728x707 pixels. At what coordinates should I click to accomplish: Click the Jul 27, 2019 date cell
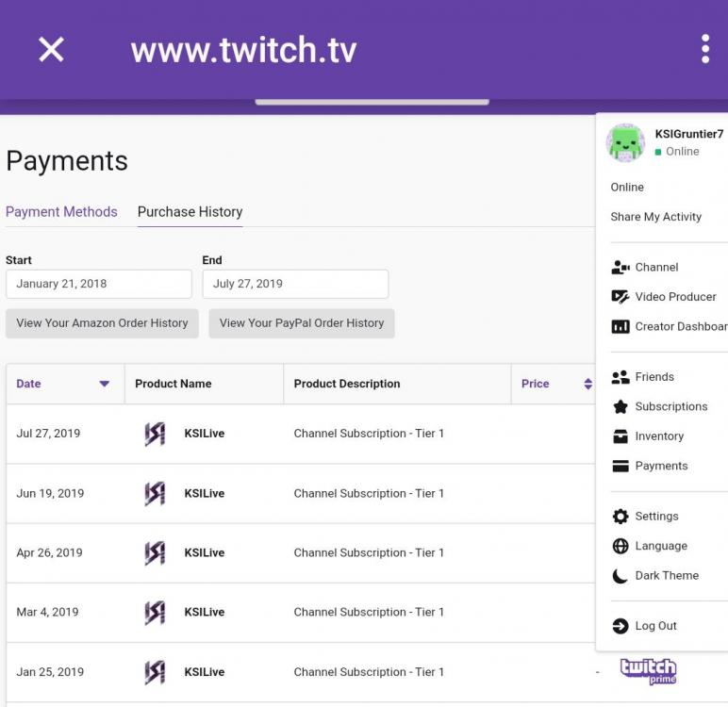coord(48,434)
